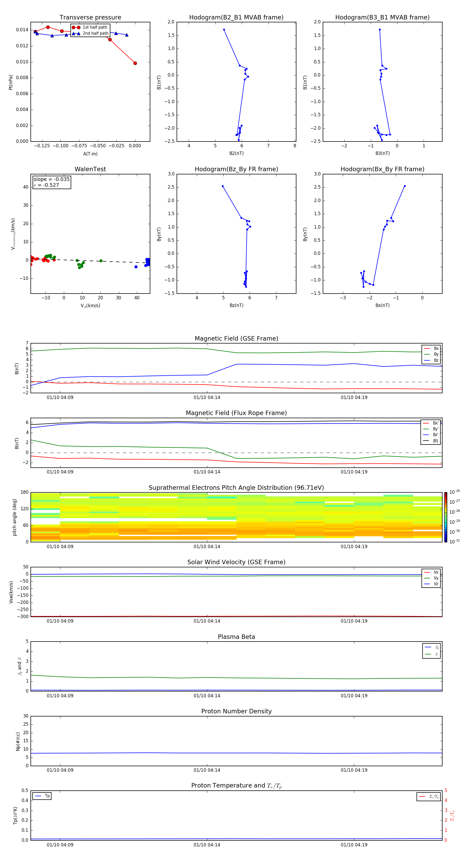Click the "Bx'" flux rope legend entry
This screenshot has width=473, height=868.
(431, 423)
